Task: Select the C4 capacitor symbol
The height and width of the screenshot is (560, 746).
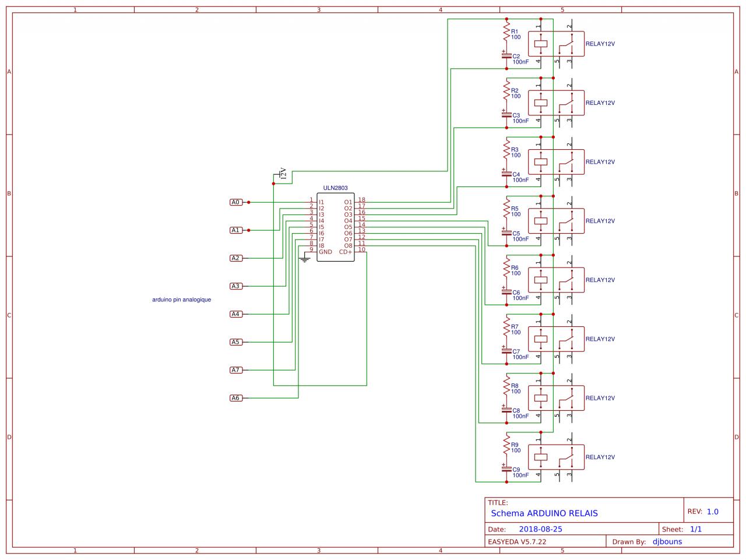Action: [x=506, y=172]
